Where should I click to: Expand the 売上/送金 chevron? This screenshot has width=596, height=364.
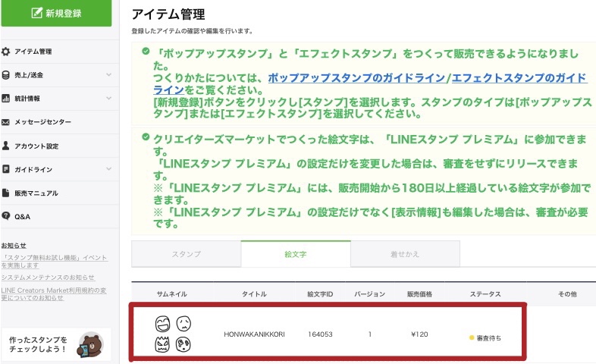tap(108, 74)
